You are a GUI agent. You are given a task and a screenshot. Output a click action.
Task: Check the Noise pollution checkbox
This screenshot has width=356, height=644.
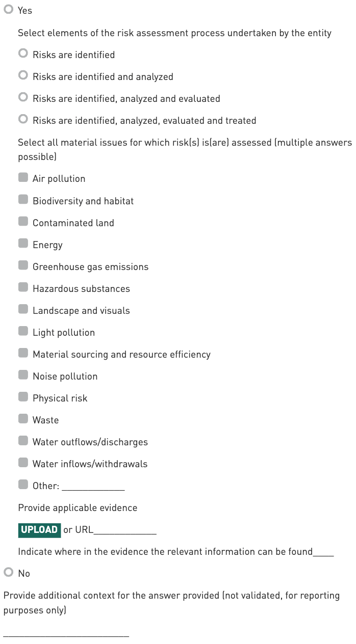tap(23, 375)
